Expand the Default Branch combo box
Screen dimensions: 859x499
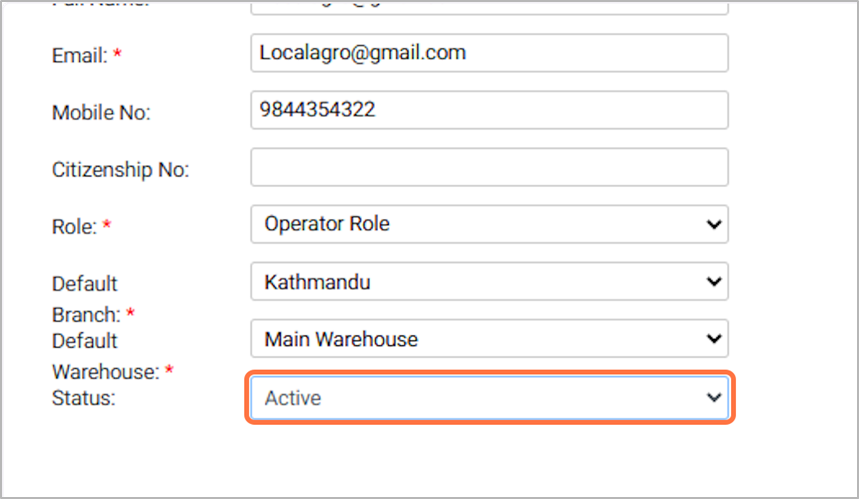(480, 282)
